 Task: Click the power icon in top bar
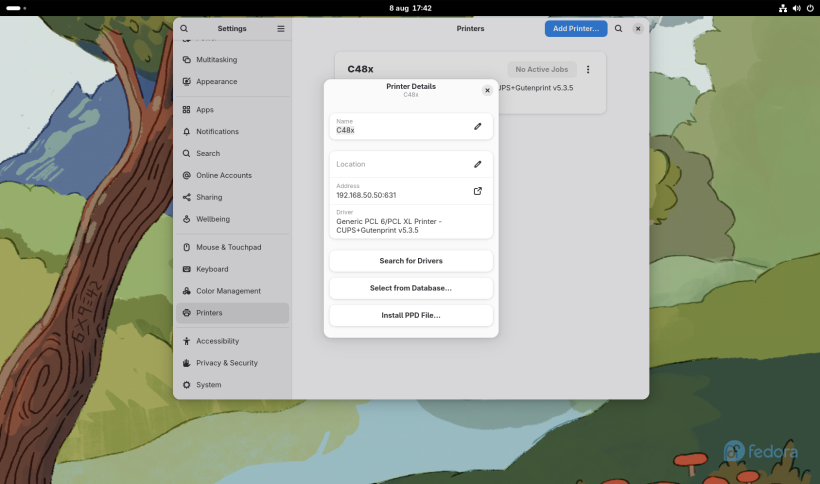810,8
